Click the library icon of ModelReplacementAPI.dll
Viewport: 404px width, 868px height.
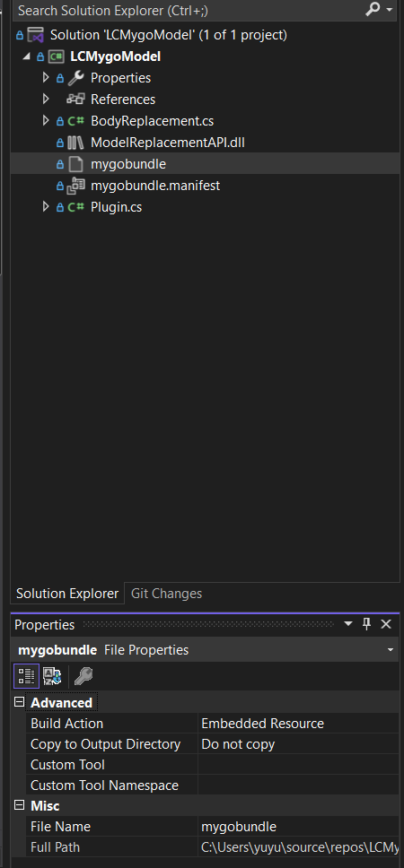tap(76, 143)
